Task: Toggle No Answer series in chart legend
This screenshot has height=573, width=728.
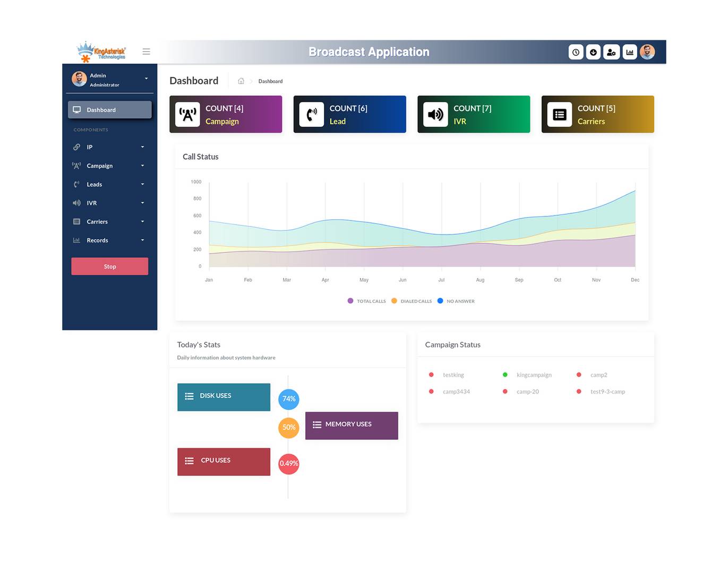Action: 456,301
